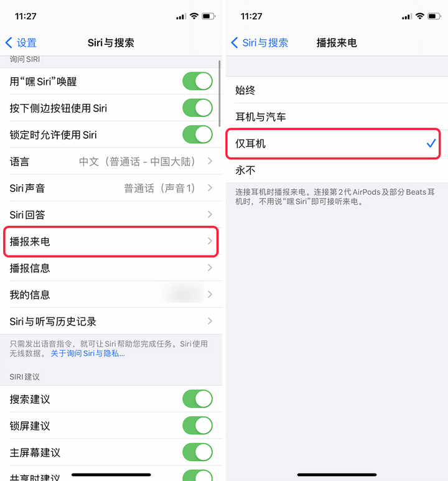Expand the Siri声音 row chevron
This screenshot has width=448, height=481.
(210, 188)
